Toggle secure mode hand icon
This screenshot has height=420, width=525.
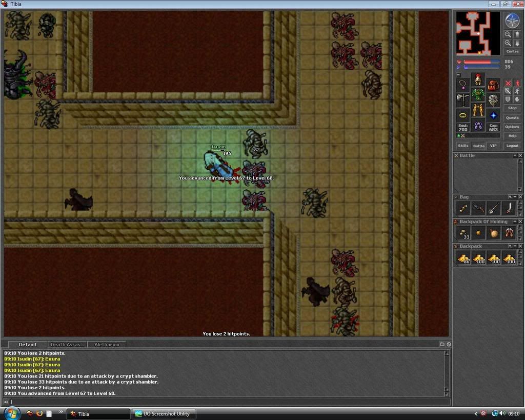coord(517,99)
